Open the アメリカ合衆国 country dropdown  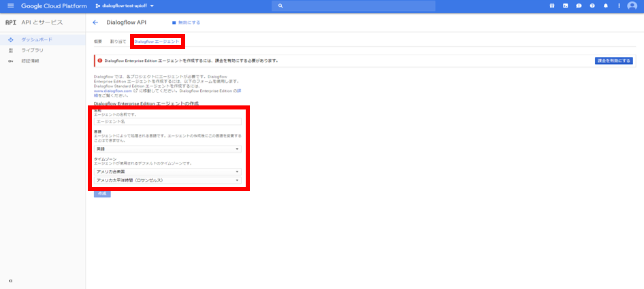167,171
